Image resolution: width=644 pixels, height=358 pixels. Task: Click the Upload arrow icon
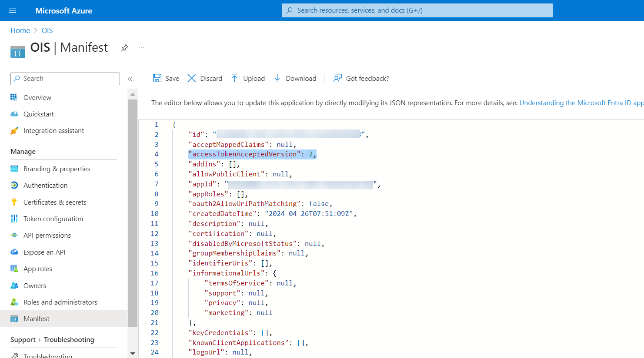pos(235,78)
